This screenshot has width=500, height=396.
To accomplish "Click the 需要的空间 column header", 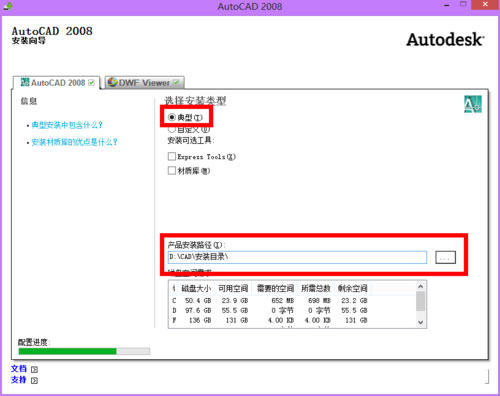I will (275, 288).
